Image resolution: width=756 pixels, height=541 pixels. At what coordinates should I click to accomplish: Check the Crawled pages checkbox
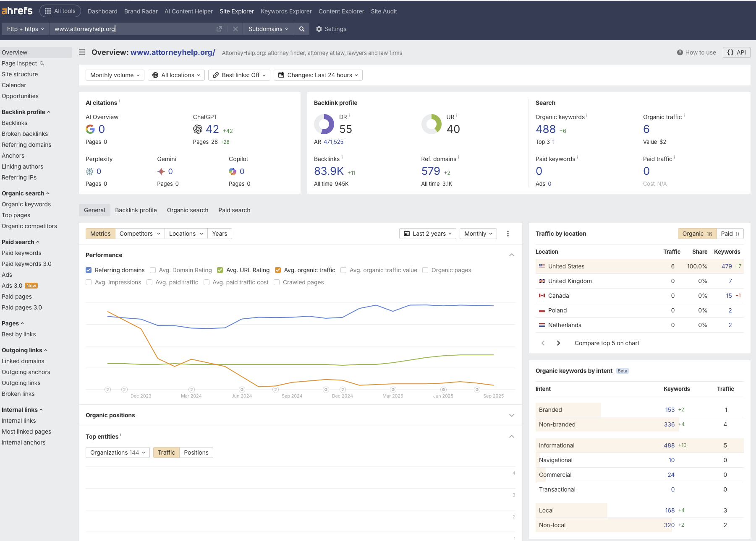coord(276,282)
